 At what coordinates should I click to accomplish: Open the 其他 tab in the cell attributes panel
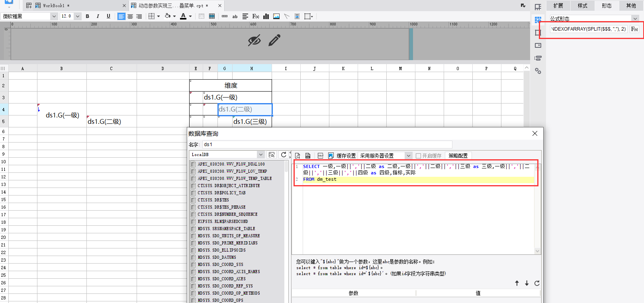tap(631, 6)
